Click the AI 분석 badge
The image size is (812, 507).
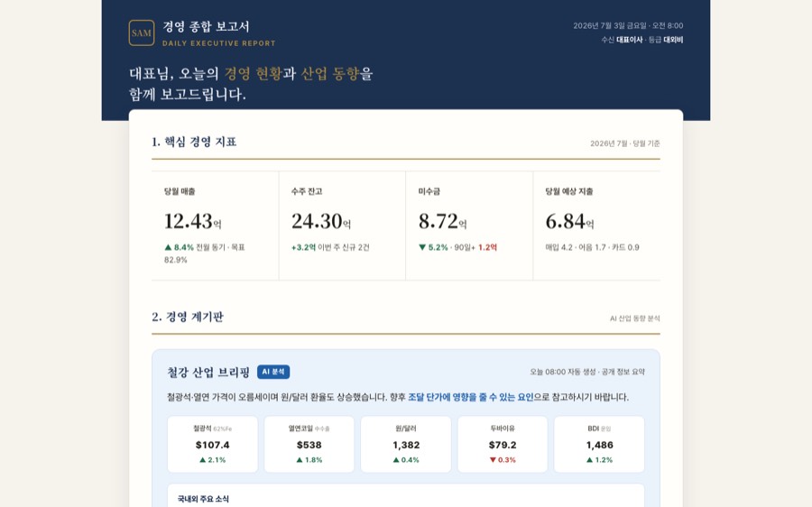pos(273,372)
